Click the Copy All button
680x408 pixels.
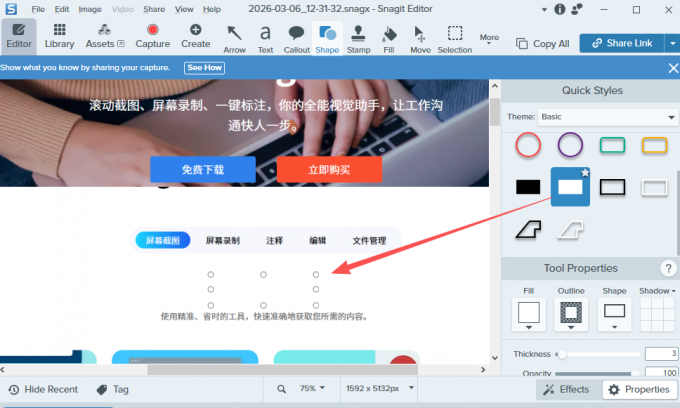tap(543, 44)
